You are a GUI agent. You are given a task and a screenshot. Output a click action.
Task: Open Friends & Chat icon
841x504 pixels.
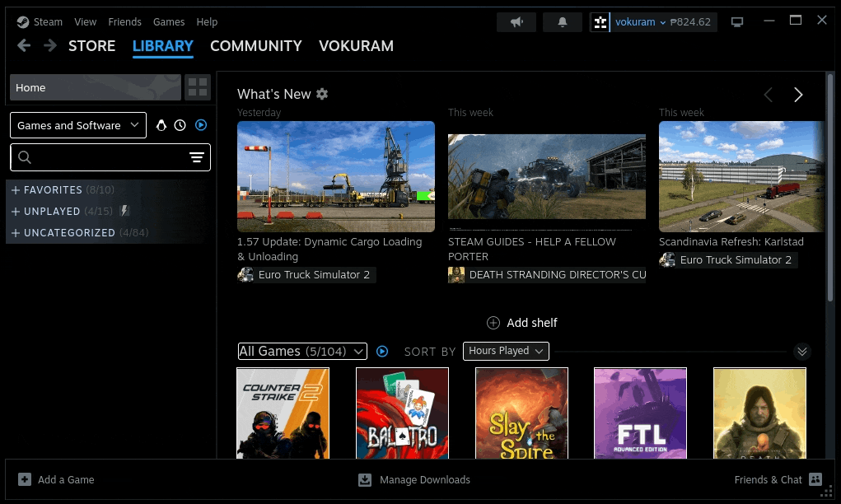click(x=815, y=479)
